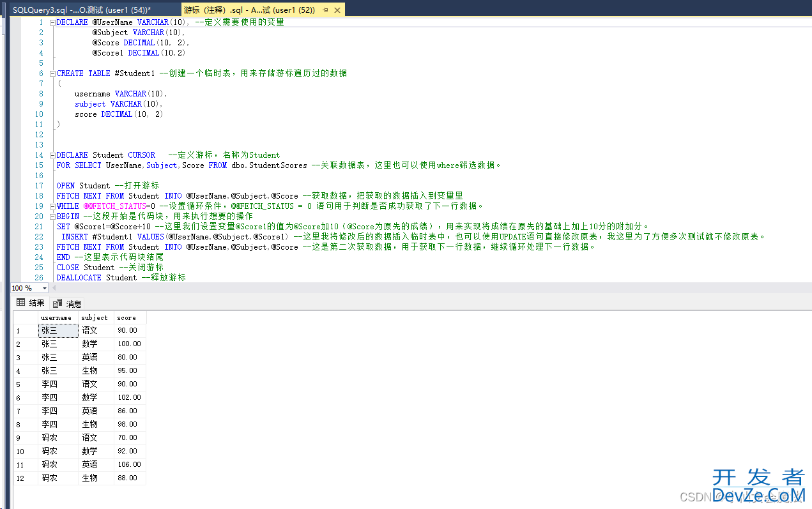Viewport: 812px width, 509px height.
Task: Select the subject column header
Action: tap(96, 317)
